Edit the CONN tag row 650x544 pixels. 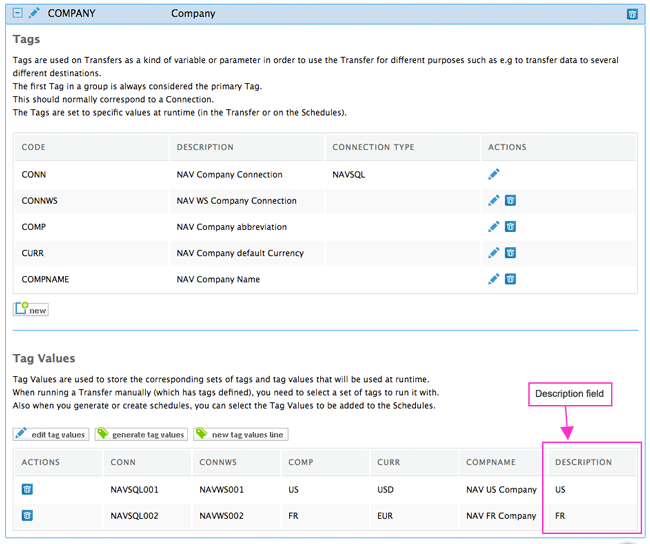494,174
